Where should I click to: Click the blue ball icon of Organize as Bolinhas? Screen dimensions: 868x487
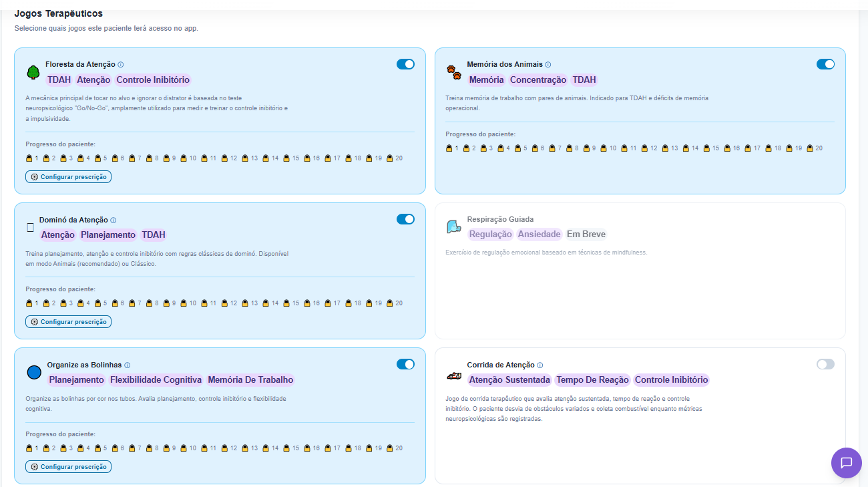[34, 372]
